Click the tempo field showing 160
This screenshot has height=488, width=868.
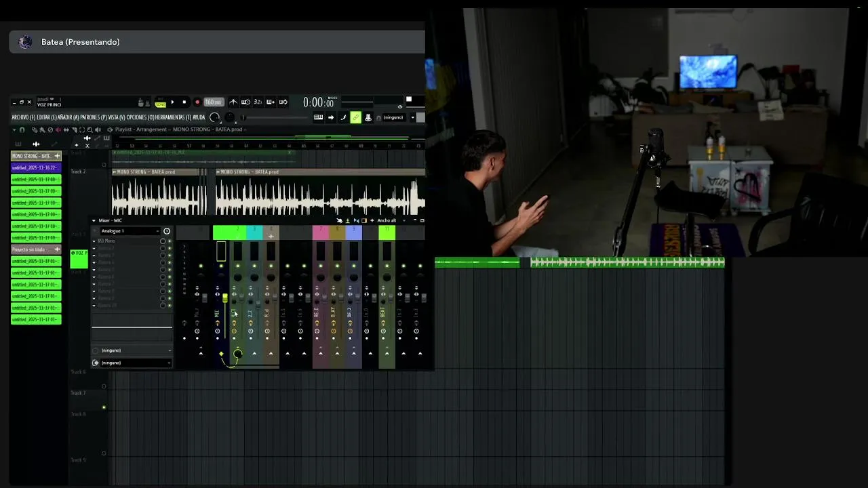tap(213, 102)
